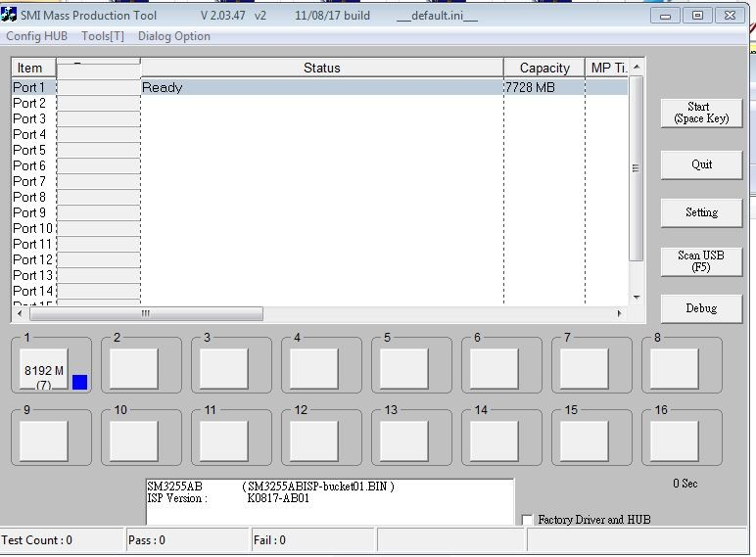
Task: Click the SMI app icon in title bar
Action: (x=10, y=16)
